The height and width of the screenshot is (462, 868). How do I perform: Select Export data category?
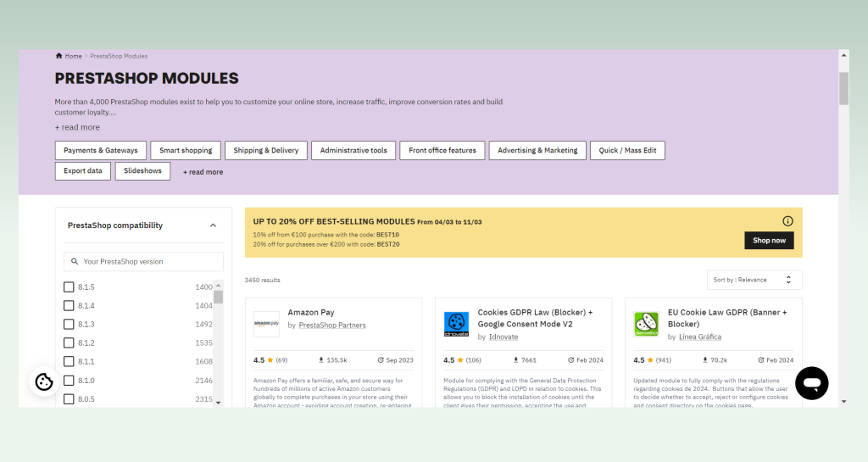83,171
